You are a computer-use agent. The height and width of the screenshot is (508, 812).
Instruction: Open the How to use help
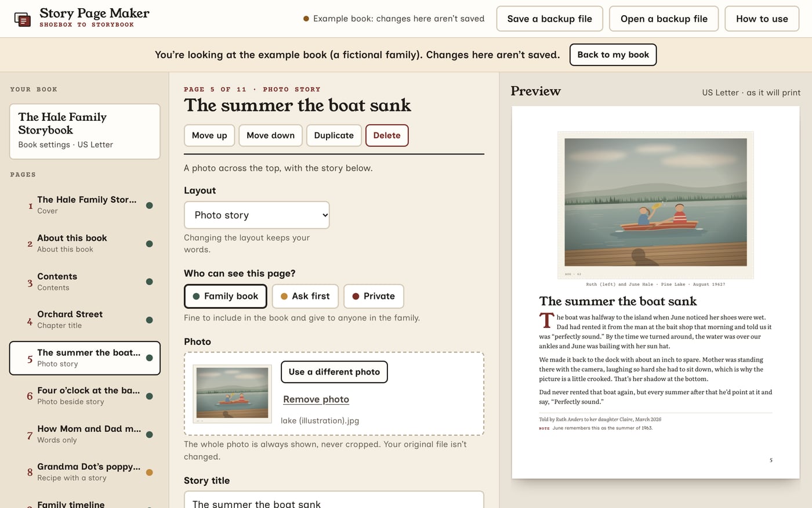tap(762, 19)
